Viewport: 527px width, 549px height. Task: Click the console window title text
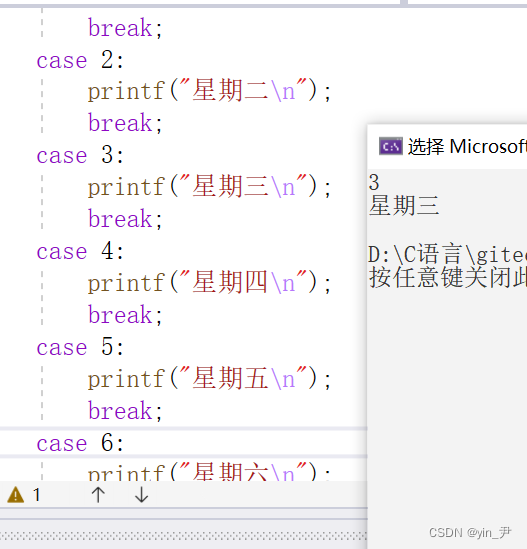(x=467, y=146)
